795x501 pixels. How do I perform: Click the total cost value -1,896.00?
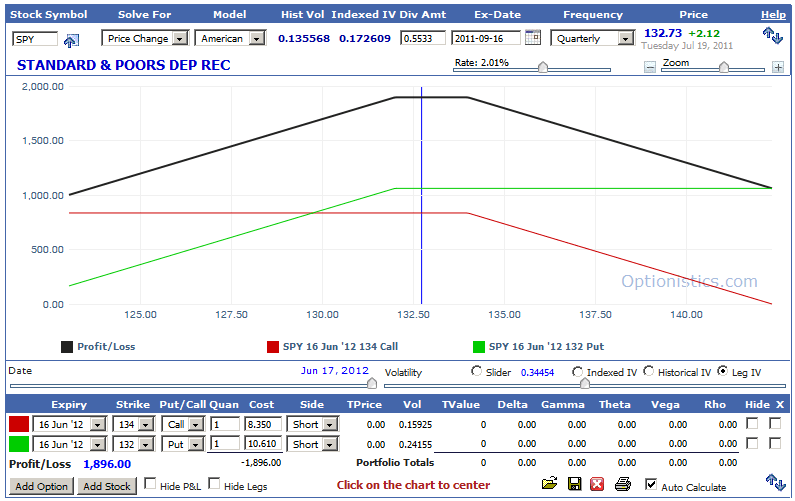tap(261, 462)
